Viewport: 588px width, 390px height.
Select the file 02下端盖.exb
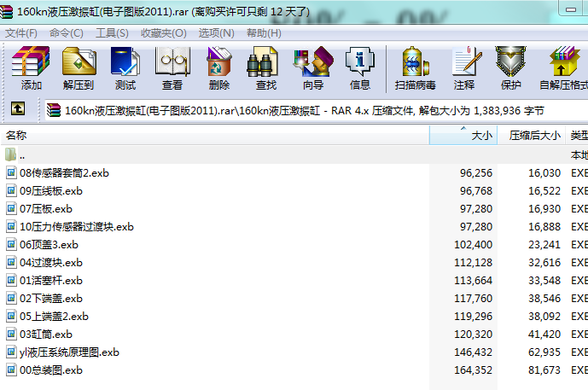(51, 299)
